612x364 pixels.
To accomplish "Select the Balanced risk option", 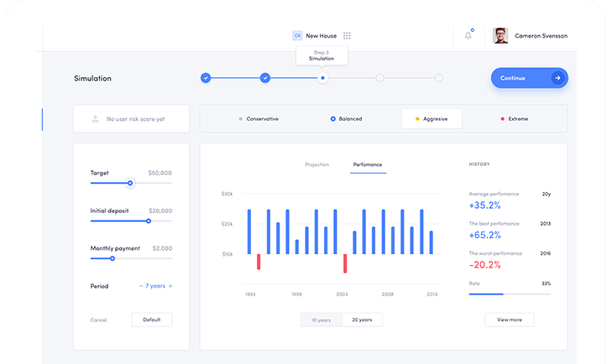I will (x=346, y=119).
